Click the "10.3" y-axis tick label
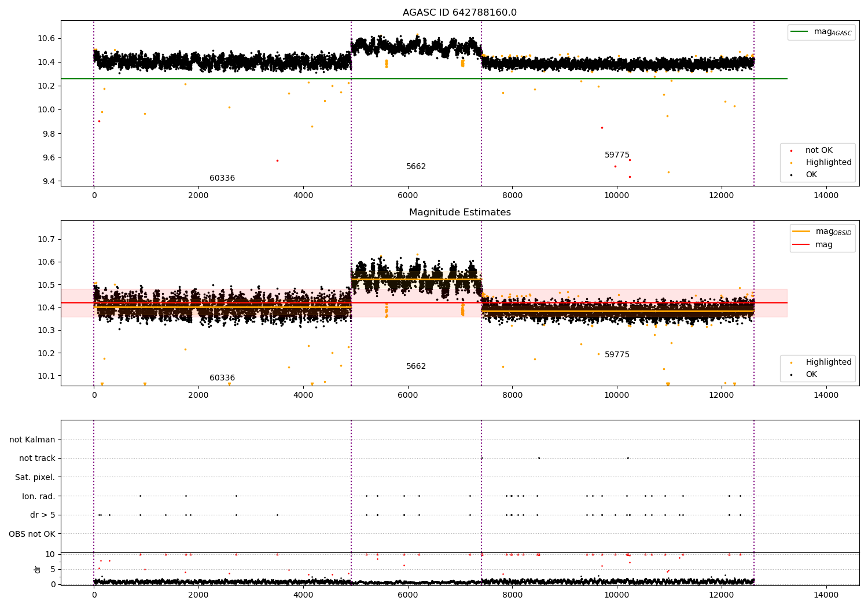The height and width of the screenshot is (608, 868). click(46, 331)
